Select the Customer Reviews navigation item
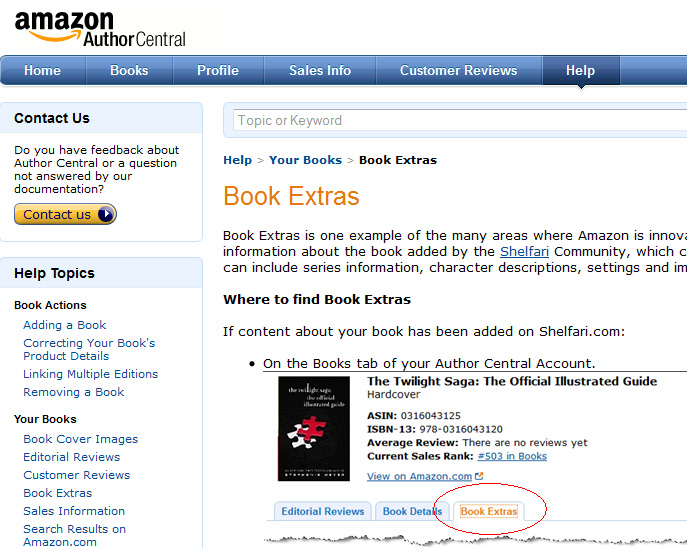The height and width of the screenshot is (549, 687). tap(458, 70)
